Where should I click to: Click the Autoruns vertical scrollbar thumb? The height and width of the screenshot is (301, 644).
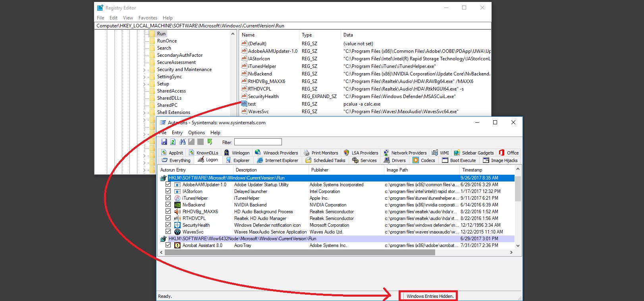point(517,189)
